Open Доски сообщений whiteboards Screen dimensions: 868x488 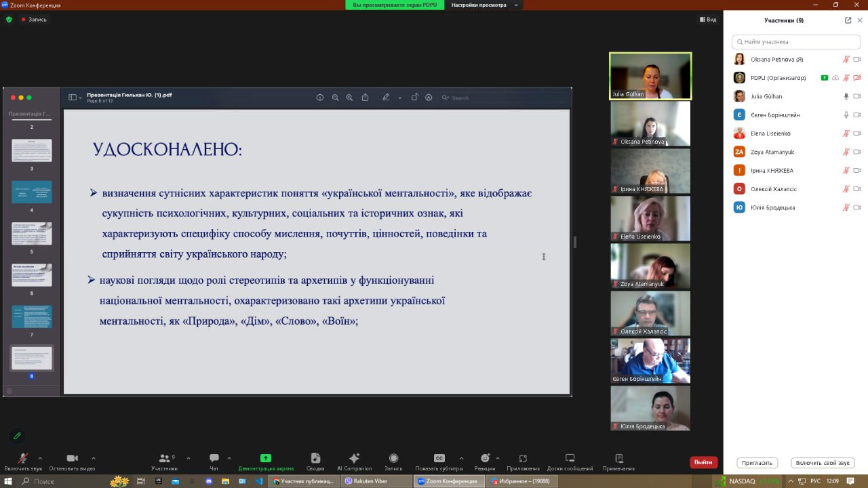[x=570, y=462]
